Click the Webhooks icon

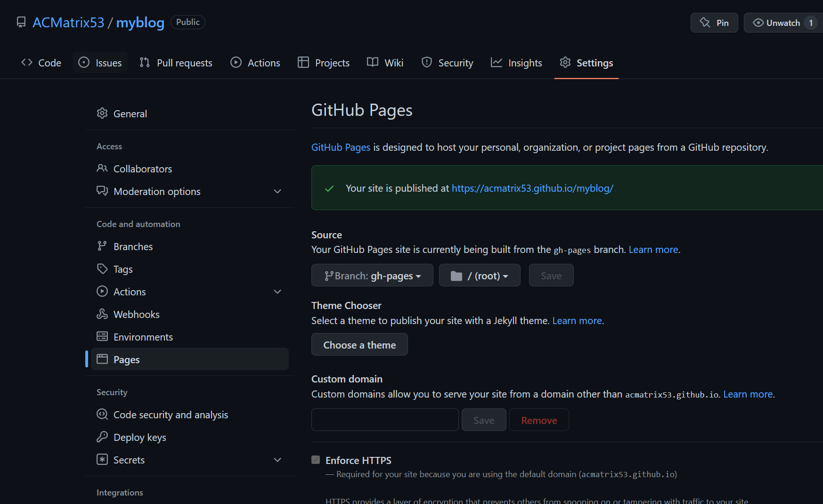[102, 314]
